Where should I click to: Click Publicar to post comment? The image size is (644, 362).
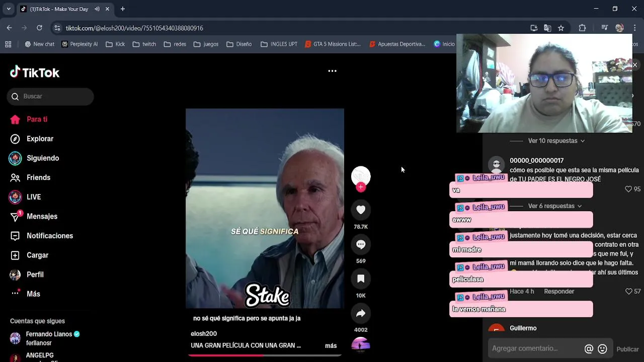pyautogui.click(x=627, y=349)
